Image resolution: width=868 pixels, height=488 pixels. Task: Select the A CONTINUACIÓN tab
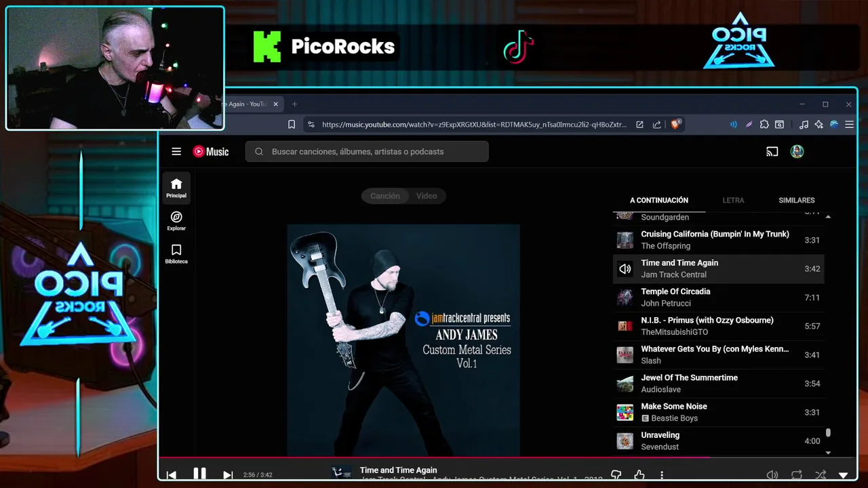[x=659, y=201]
